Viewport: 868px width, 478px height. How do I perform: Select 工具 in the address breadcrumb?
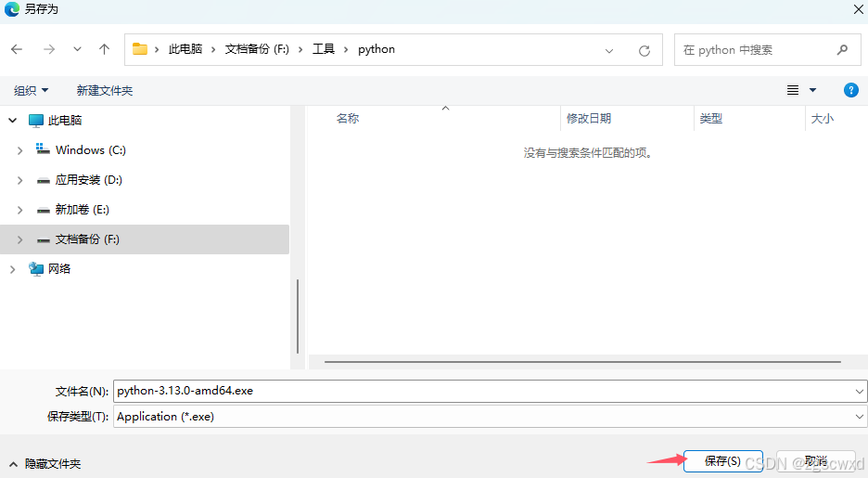tap(324, 49)
